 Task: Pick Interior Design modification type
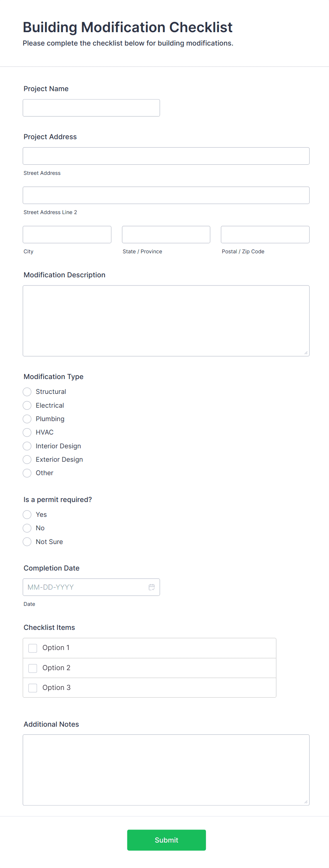[27, 446]
